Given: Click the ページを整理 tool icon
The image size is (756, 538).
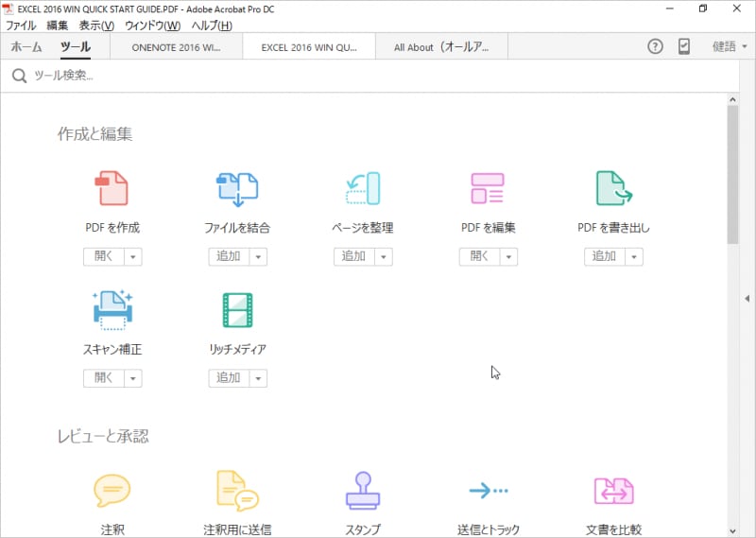Looking at the screenshot, I should tap(363, 188).
